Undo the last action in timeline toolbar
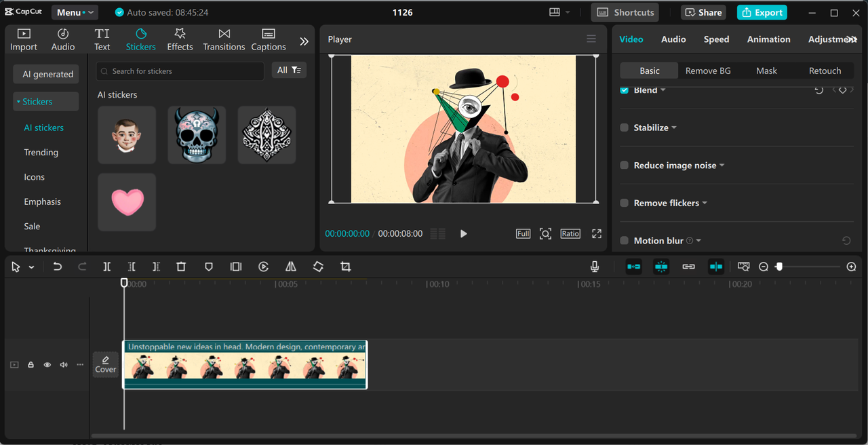 (58, 267)
